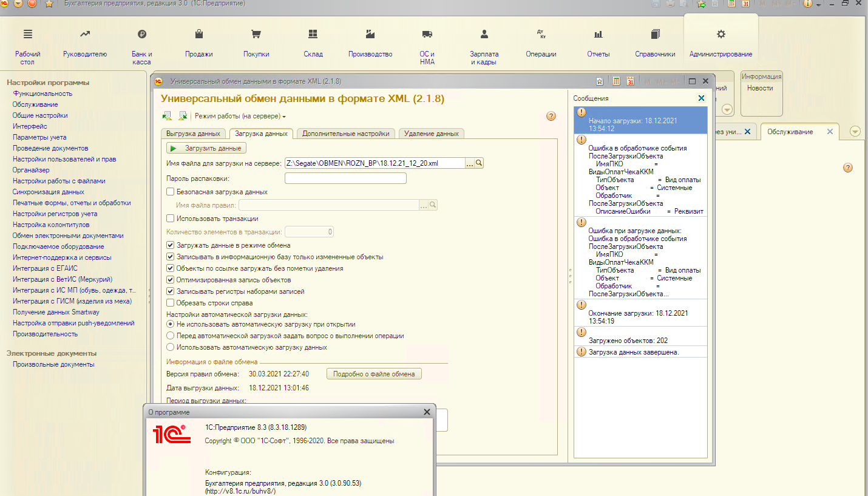Image resolution: width=868 pixels, height=496 pixels.
Task: Click warning icon of Загружено объектов: 202
Action: [581, 332]
